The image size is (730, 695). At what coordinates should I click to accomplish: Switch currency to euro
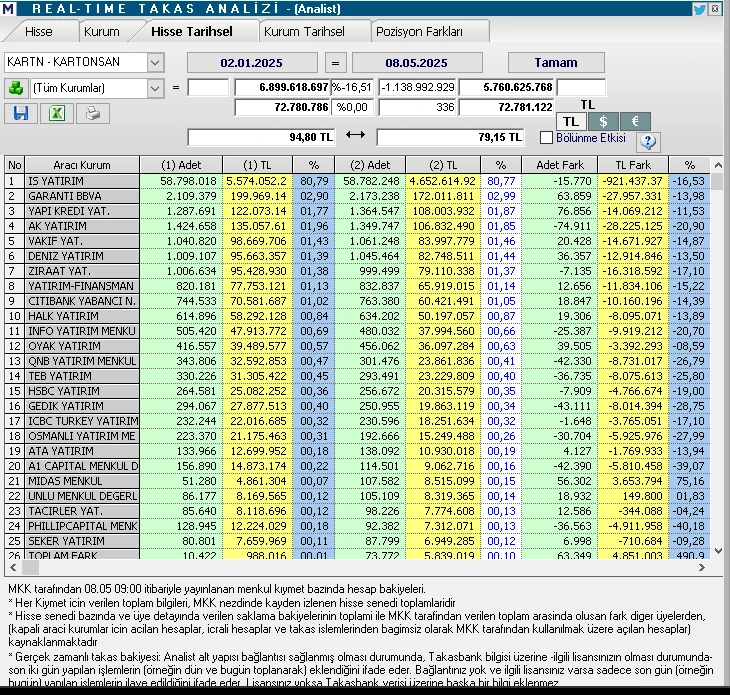pyautogui.click(x=635, y=122)
